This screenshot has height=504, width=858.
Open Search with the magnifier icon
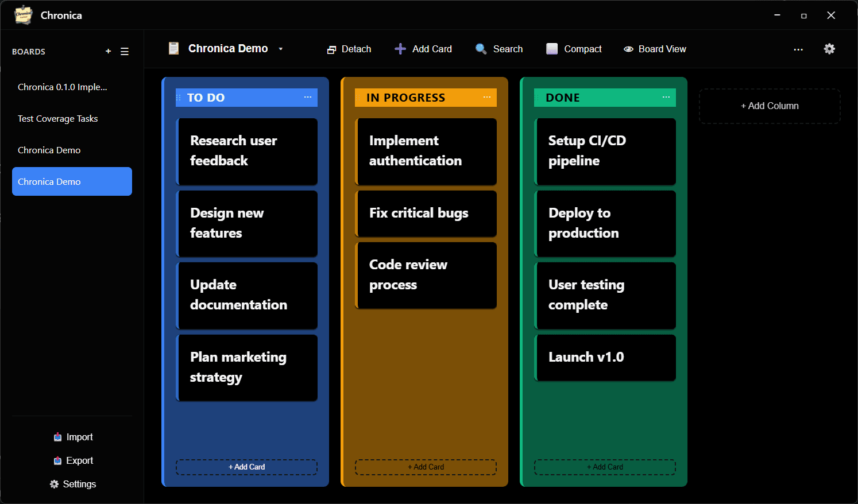(481, 49)
